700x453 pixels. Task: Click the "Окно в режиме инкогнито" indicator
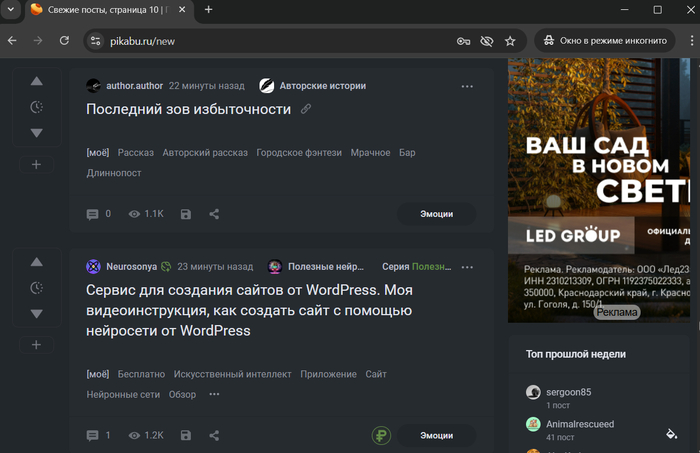[x=604, y=41]
